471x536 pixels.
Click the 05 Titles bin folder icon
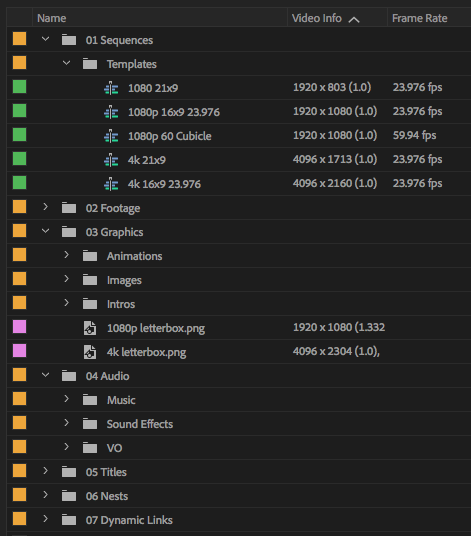69,472
